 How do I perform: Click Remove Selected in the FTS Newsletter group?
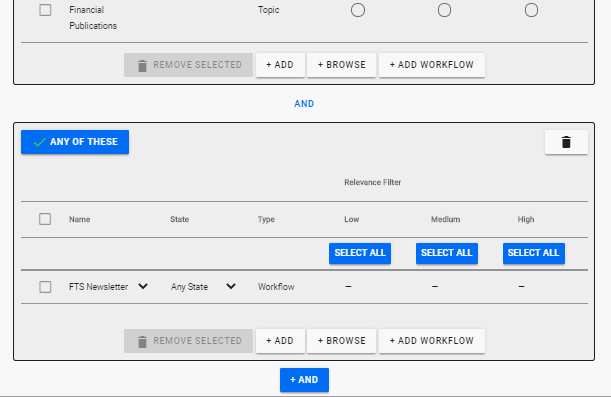(x=189, y=341)
